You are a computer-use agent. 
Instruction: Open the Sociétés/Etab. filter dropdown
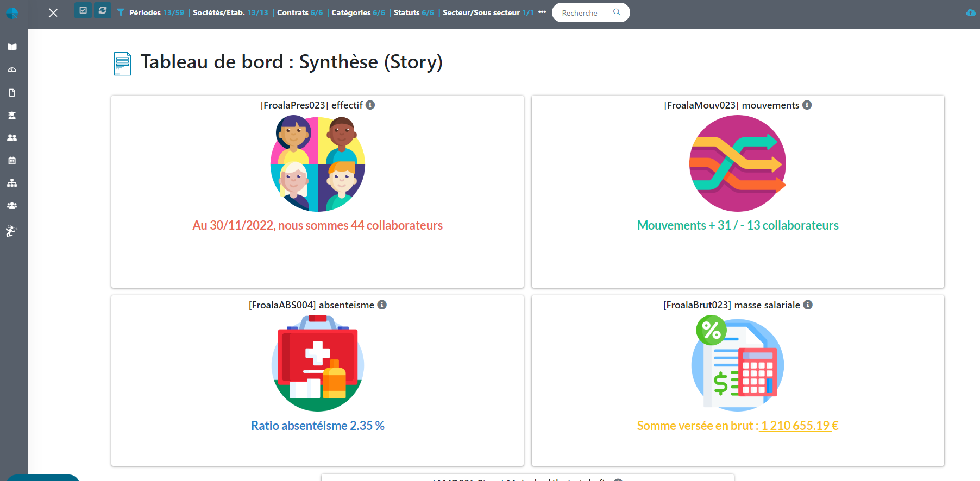pos(230,12)
